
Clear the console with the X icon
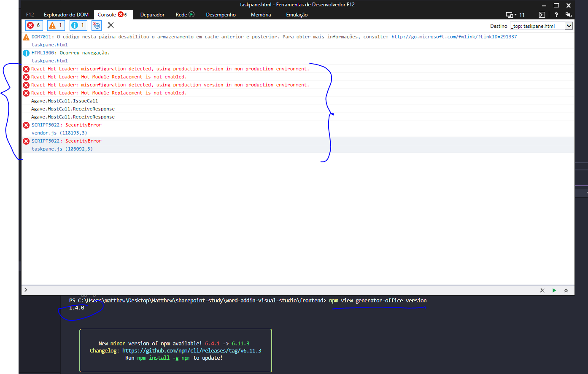[x=111, y=25]
